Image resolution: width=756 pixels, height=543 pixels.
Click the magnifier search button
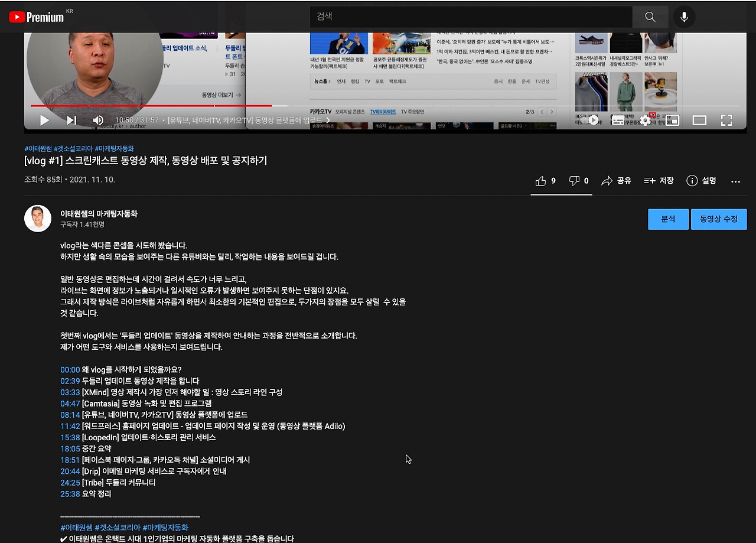pyautogui.click(x=650, y=17)
